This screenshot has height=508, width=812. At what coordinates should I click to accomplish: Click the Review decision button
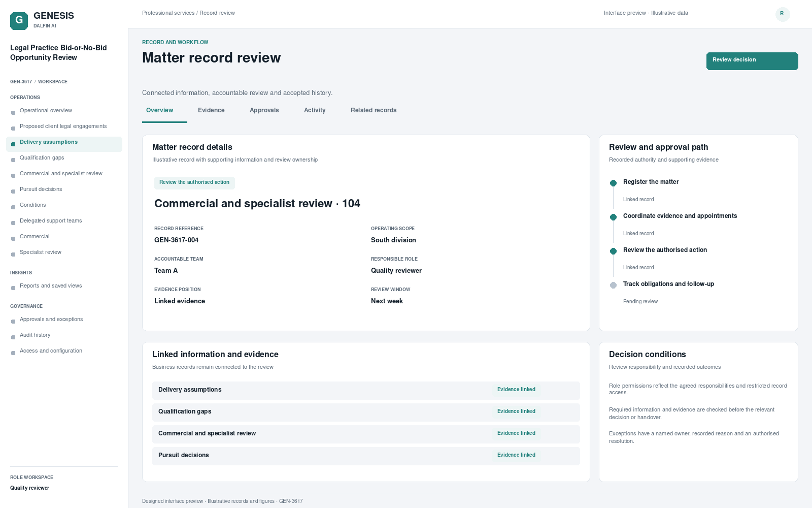(x=752, y=61)
